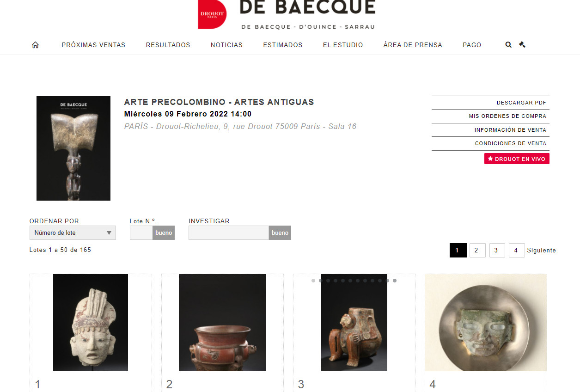
Task: Focus the Investigar search field
Action: pyautogui.click(x=229, y=233)
